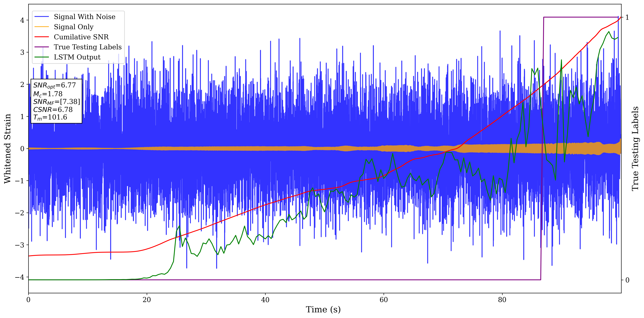Screen dimensions: 644x318
Task: Click the x-axis tick label 80
Action: (502, 300)
